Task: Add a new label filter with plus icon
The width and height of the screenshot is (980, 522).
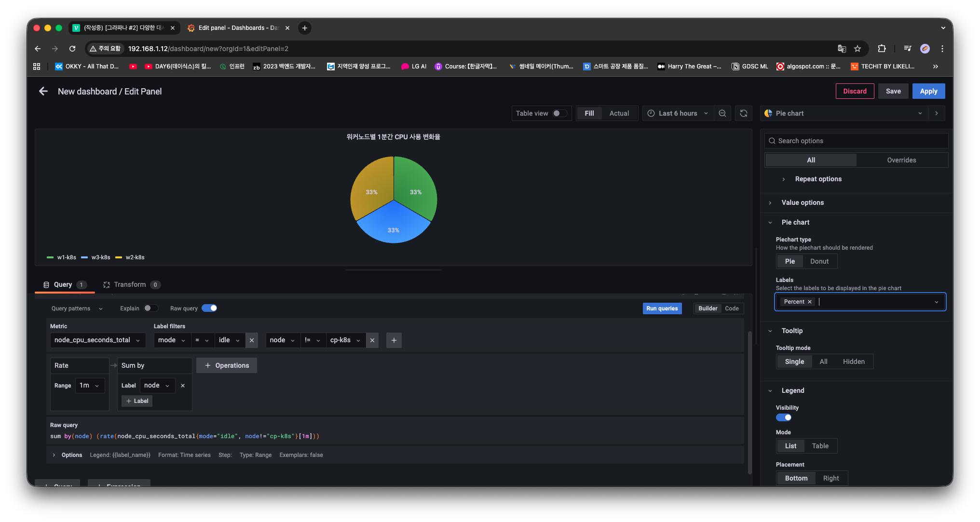Action: pyautogui.click(x=394, y=340)
